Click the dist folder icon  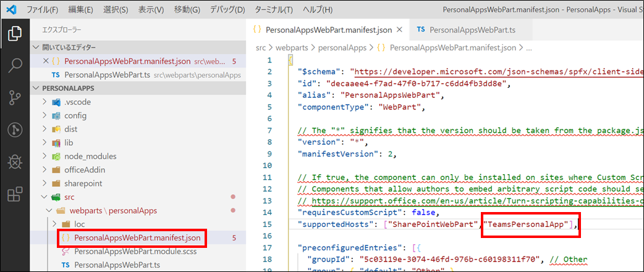tap(56, 129)
